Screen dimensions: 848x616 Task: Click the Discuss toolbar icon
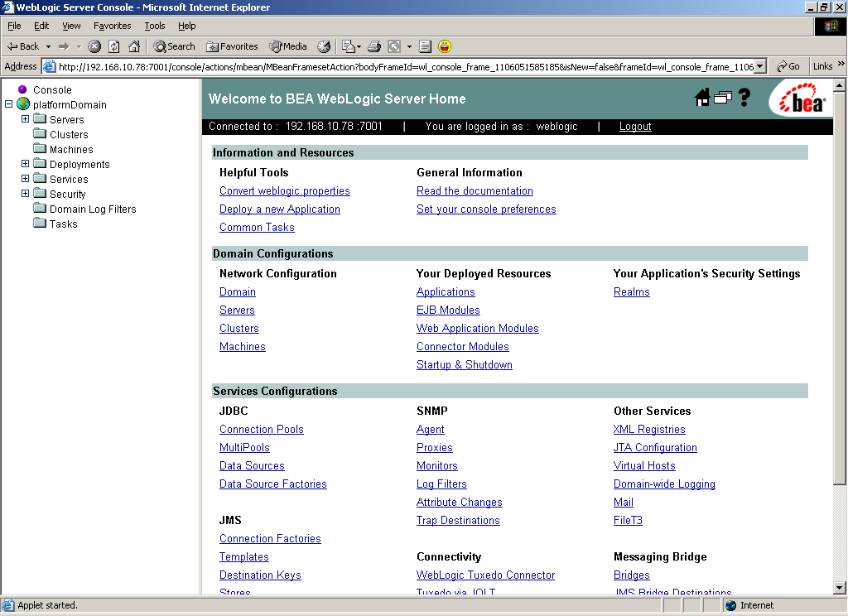(425, 46)
